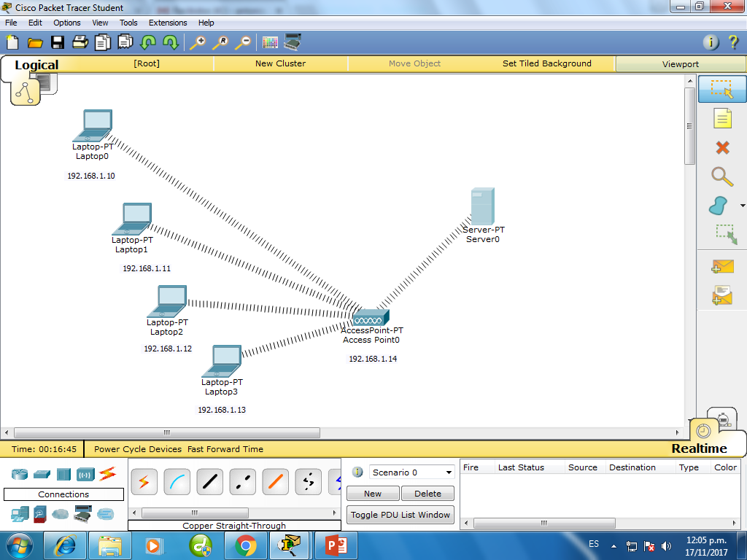Open file using folder icon
This screenshot has width=747, height=560.
click(35, 43)
